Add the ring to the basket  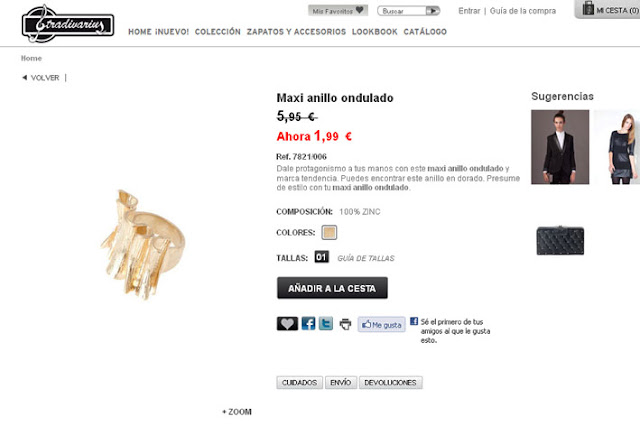[x=332, y=288]
